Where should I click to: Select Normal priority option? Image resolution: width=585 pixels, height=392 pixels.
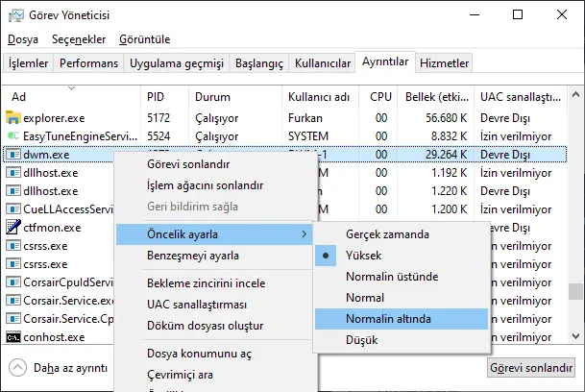click(402, 298)
